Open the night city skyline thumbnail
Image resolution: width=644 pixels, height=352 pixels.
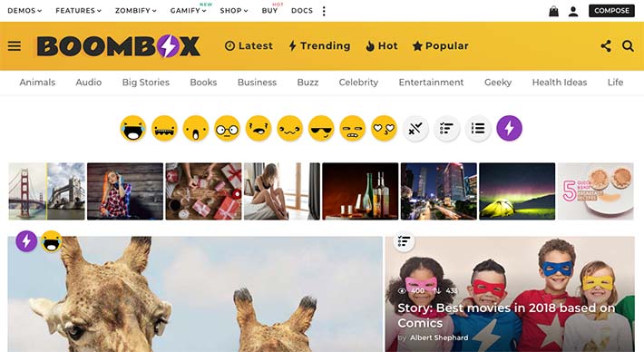click(439, 191)
